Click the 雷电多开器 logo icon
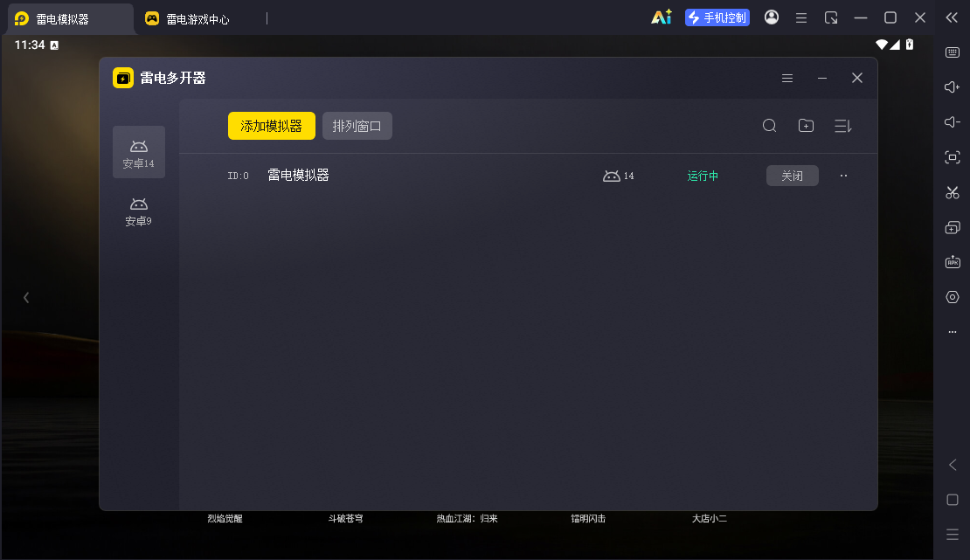The width and height of the screenshot is (970, 560). pos(123,78)
